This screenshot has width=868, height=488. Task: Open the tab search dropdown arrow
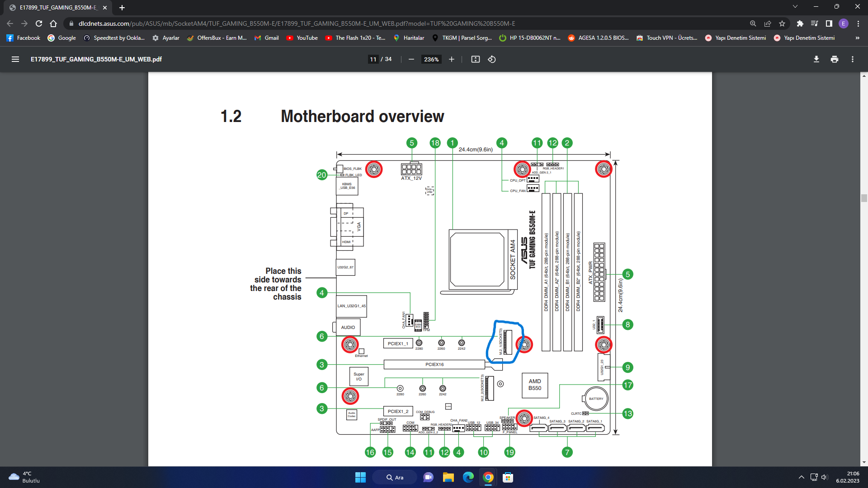pyautogui.click(x=795, y=7)
